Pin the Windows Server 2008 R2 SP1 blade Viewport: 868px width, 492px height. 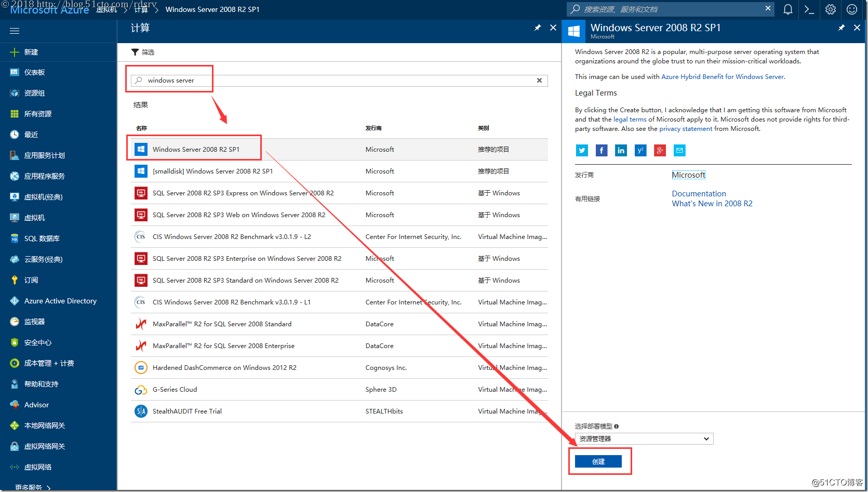(842, 28)
